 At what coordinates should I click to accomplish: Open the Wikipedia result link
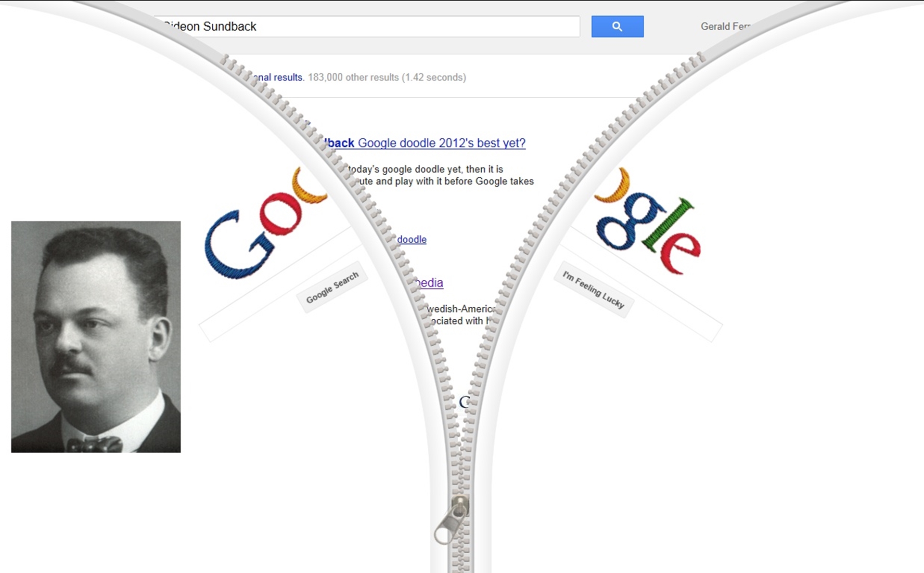click(428, 283)
